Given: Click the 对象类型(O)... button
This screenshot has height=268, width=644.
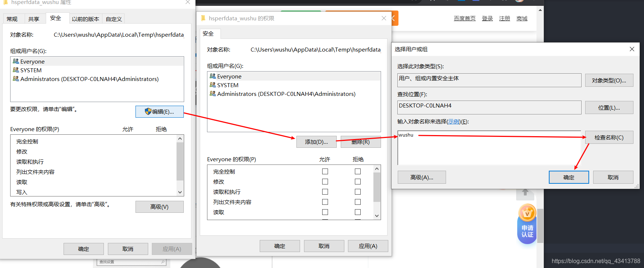Looking at the screenshot, I should (609, 80).
